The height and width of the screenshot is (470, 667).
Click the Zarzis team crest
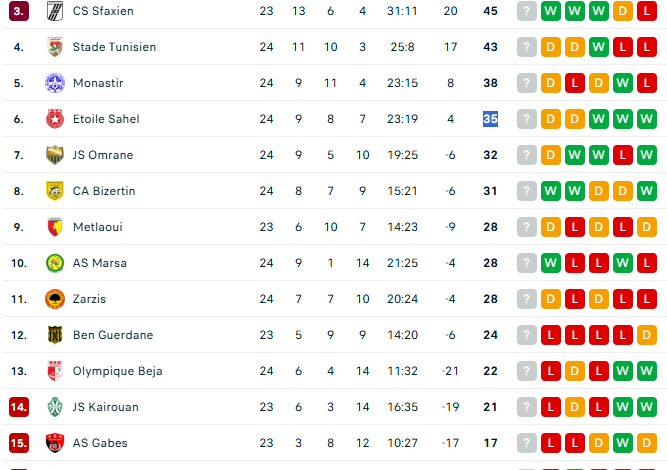coord(55,299)
